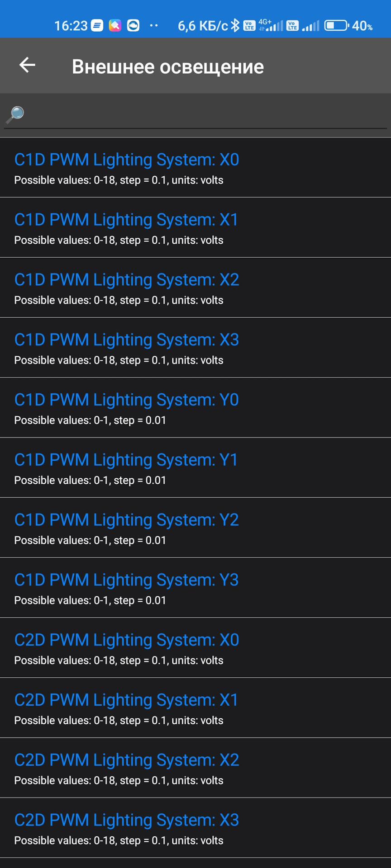391x868 pixels.
Task: Tap the white messaging notification icon
Action: pos(97,25)
